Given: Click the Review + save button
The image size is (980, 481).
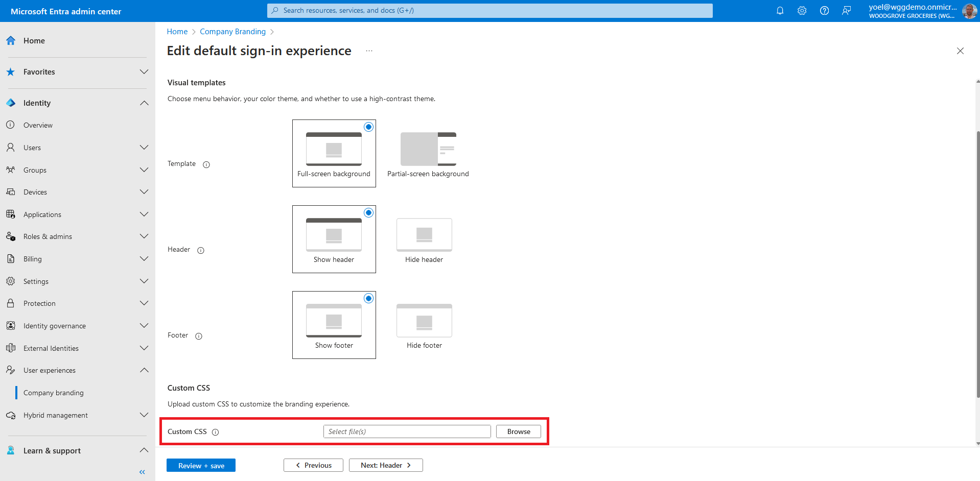Looking at the screenshot, I should click(x=201, y=465).
